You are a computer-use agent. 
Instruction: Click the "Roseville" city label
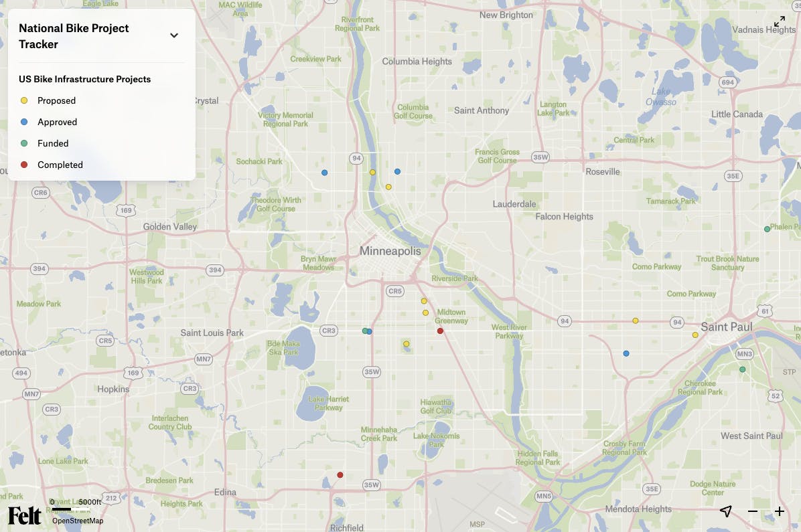(x=603, y=171)
